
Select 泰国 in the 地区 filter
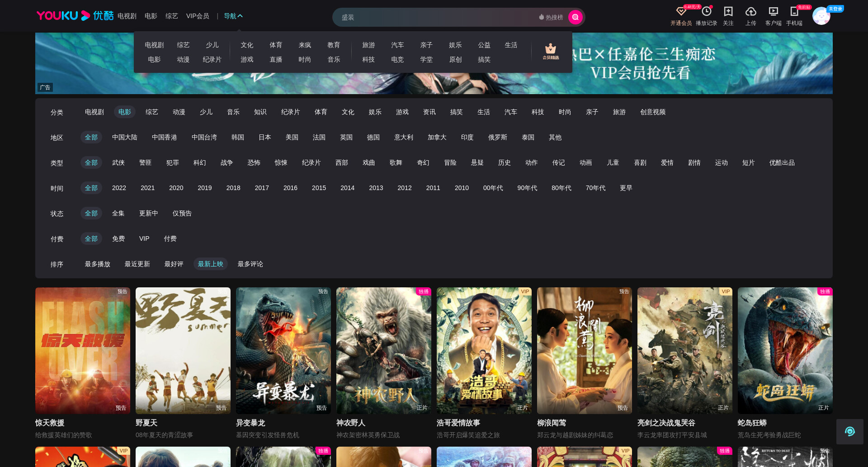[528, 137]
